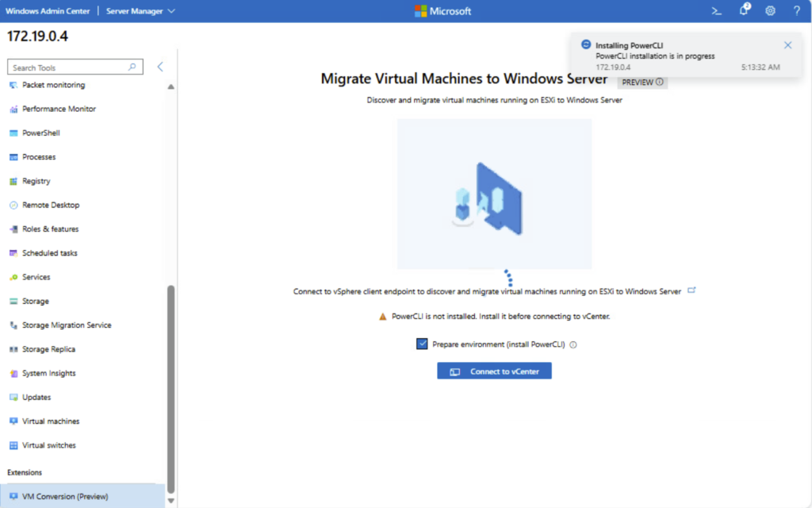Click the Registry tool icon
This screenshot has width=812, height=508.
pos(13,181)
